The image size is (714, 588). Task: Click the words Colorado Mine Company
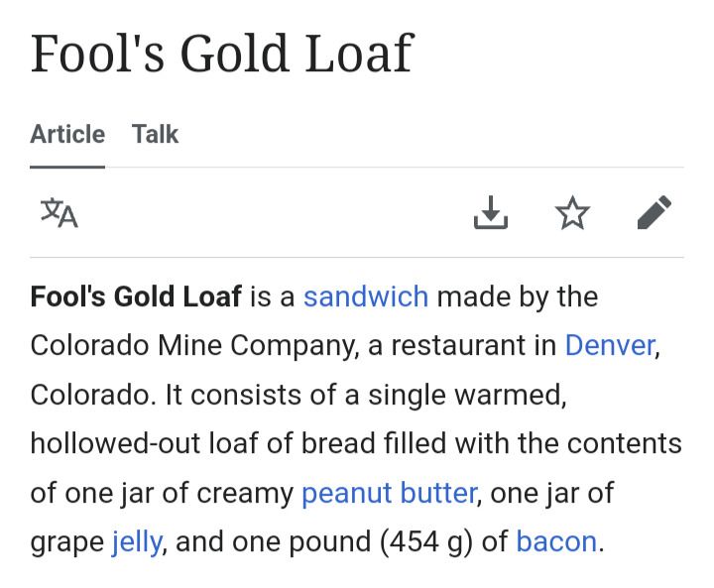191,345
